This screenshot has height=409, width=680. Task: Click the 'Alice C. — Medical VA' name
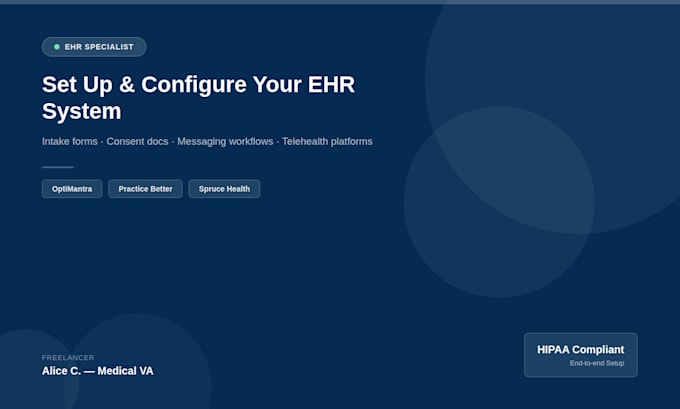coord(98,371)
